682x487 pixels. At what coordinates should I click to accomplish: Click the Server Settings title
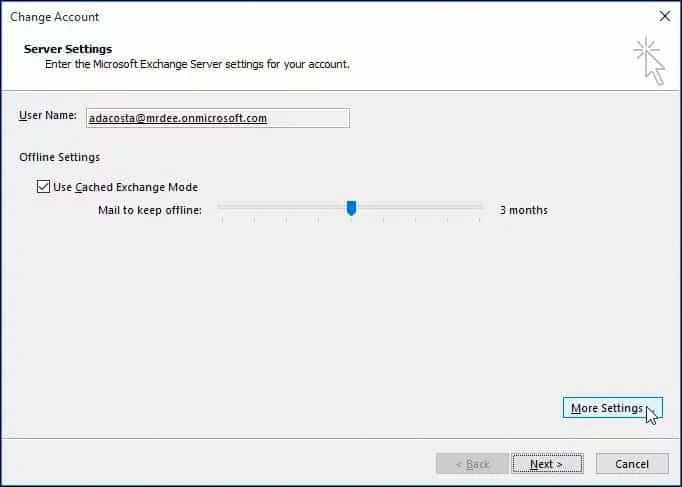pos(68,49)
